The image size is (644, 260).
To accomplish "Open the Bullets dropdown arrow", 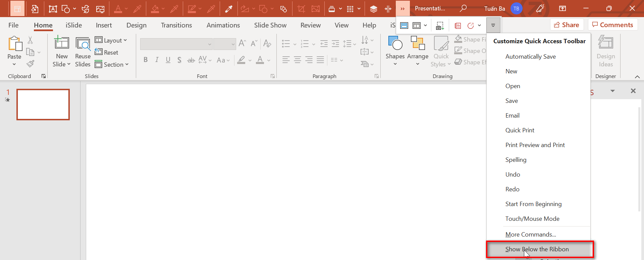I will point(295,44).
